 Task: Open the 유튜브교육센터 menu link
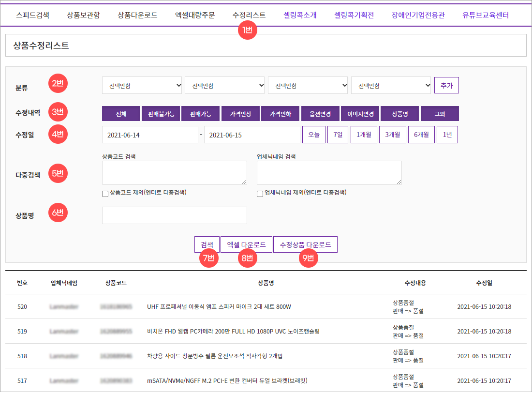(485, 15)
